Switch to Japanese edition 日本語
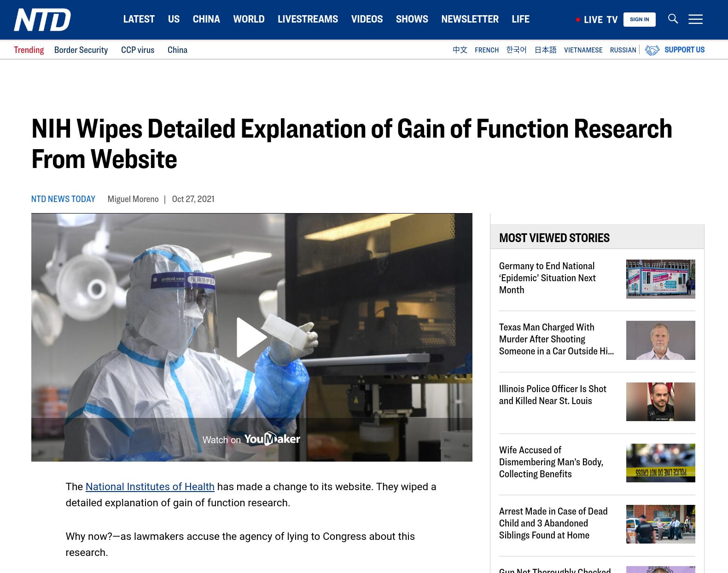 tap(545, 50)
